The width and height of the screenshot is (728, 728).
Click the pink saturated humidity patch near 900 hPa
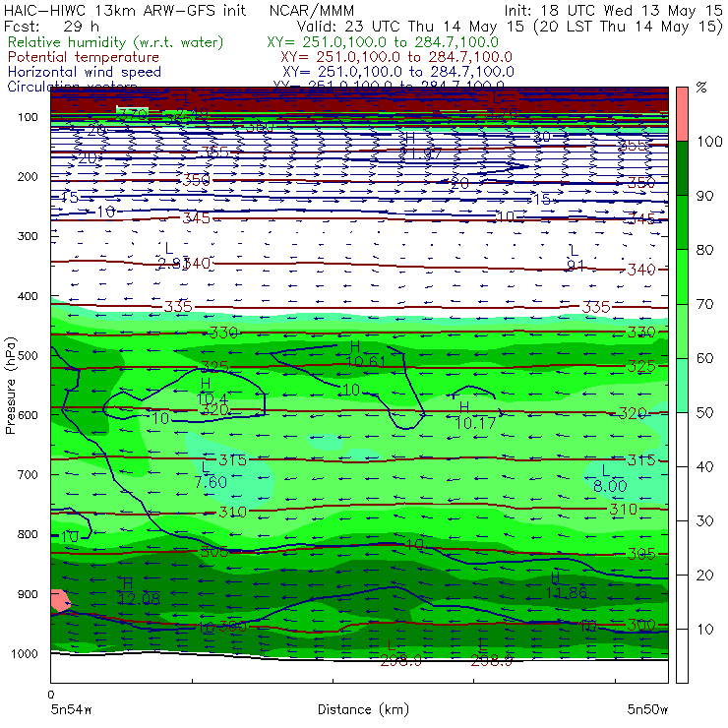click(60, 600)
